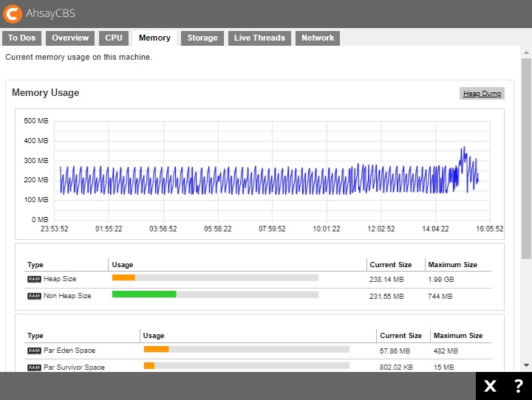532x400 pixels.
Task: Click the scrollbar down arrow
Action: pyautogui.click(x=526, y=365)
